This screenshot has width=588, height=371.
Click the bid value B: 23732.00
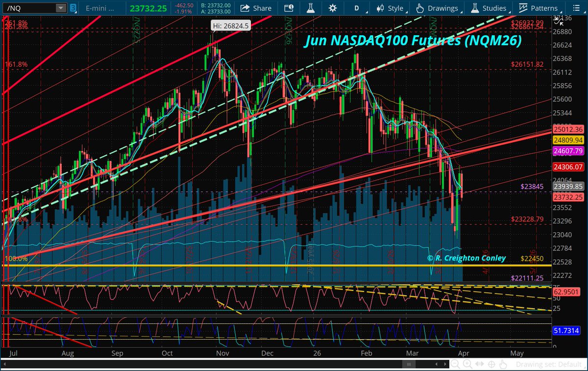click(215, 5)
